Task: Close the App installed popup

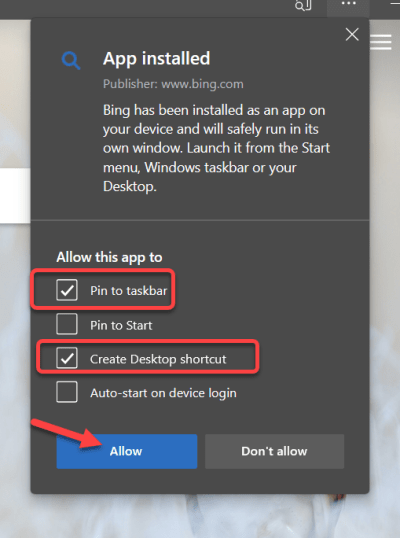Action: point(352,34)
